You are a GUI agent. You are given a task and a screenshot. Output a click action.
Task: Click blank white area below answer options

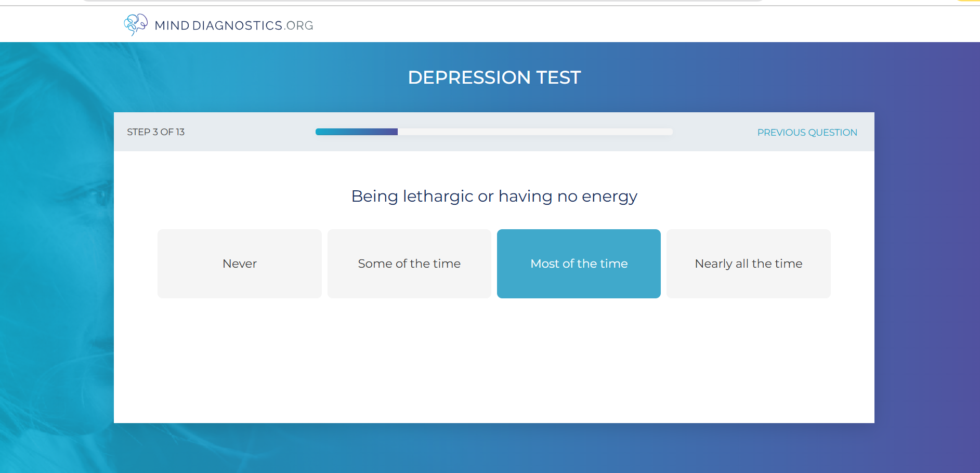pyautogui.click(x=494, y=364)
